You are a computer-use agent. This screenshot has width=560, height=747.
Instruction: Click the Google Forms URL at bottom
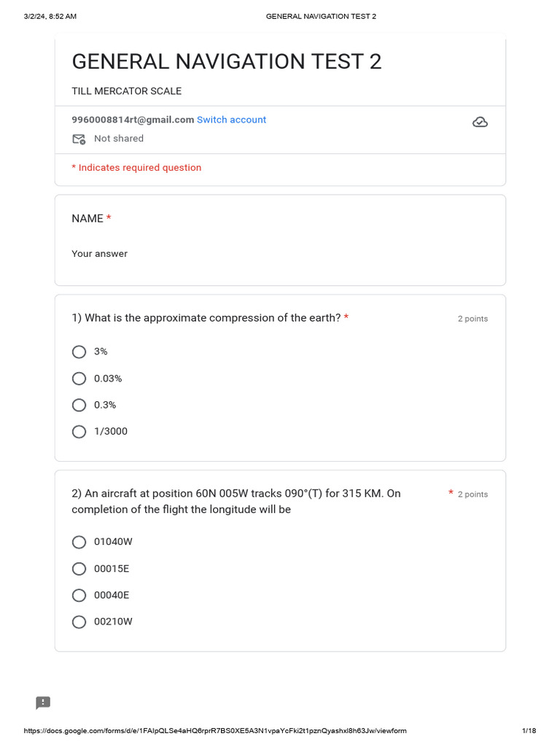[x=215, y=731]
